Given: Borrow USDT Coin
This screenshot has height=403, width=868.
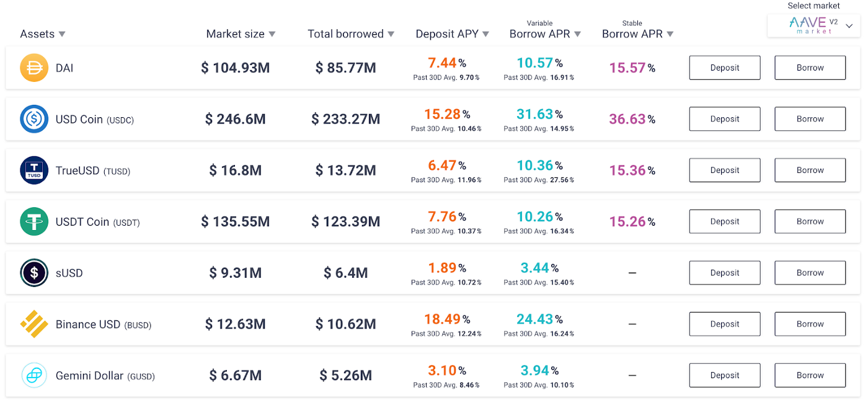Looking at the screenshot, I should [810, 221].
